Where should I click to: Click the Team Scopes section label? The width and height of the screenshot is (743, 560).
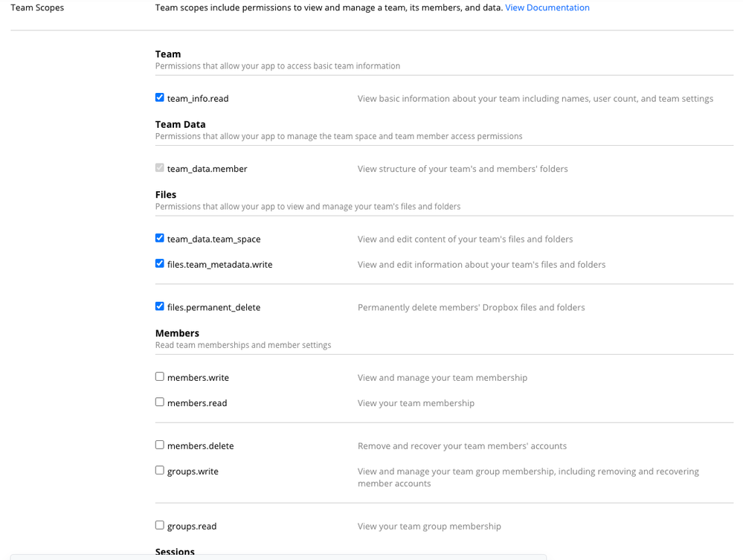[x=37, y=7]
